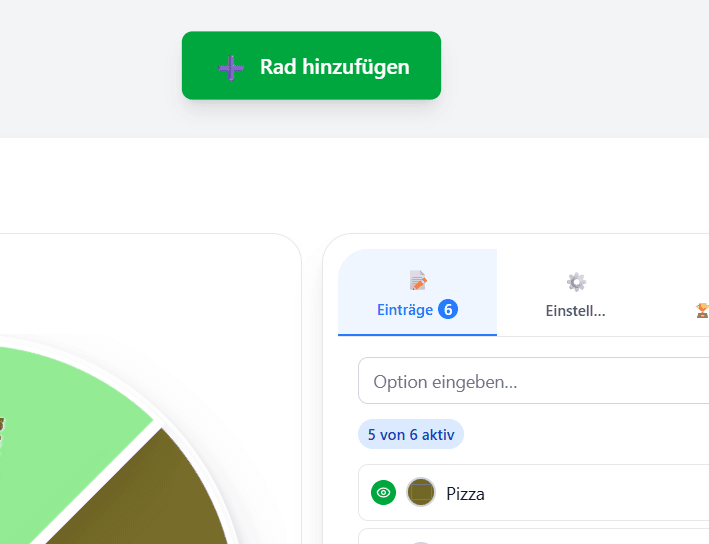709x544 pixels.
Task: Click the light green wheel segment
Action: (70, 400)
